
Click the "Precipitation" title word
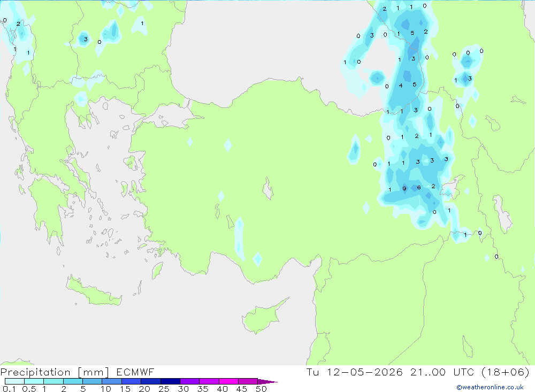(x=35, y=372)
